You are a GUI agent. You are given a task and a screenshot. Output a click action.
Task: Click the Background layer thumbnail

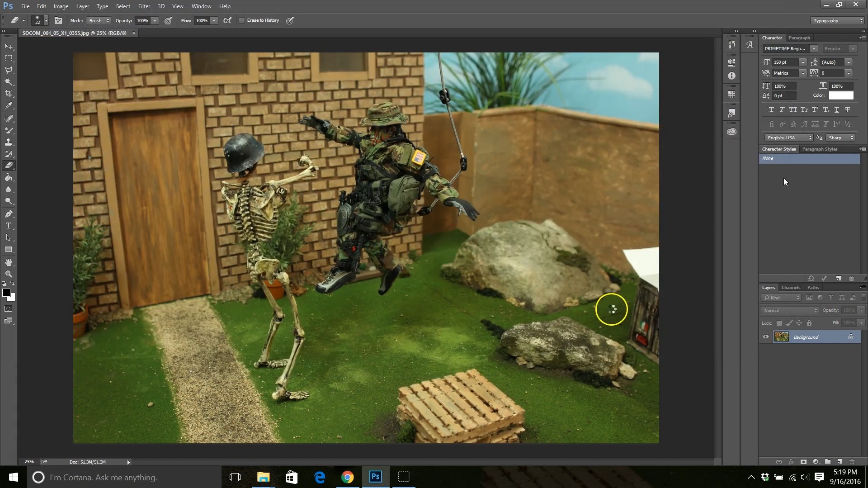click(781, 336)
